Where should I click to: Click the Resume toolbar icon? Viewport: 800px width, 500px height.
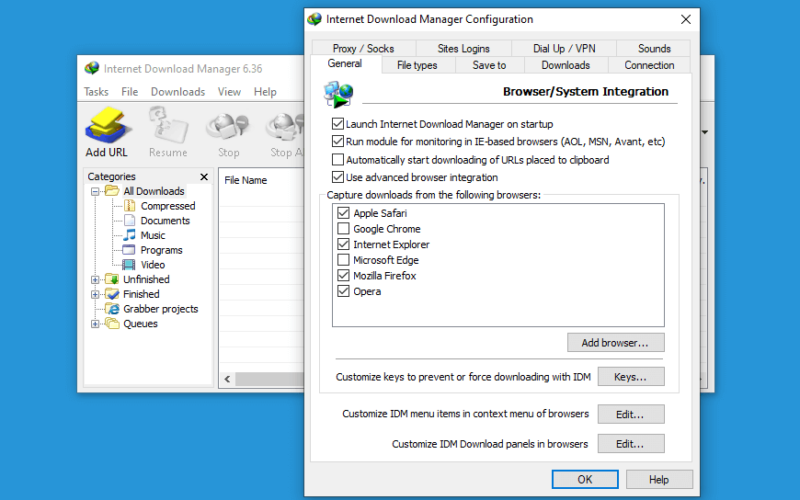coord(168,126)
